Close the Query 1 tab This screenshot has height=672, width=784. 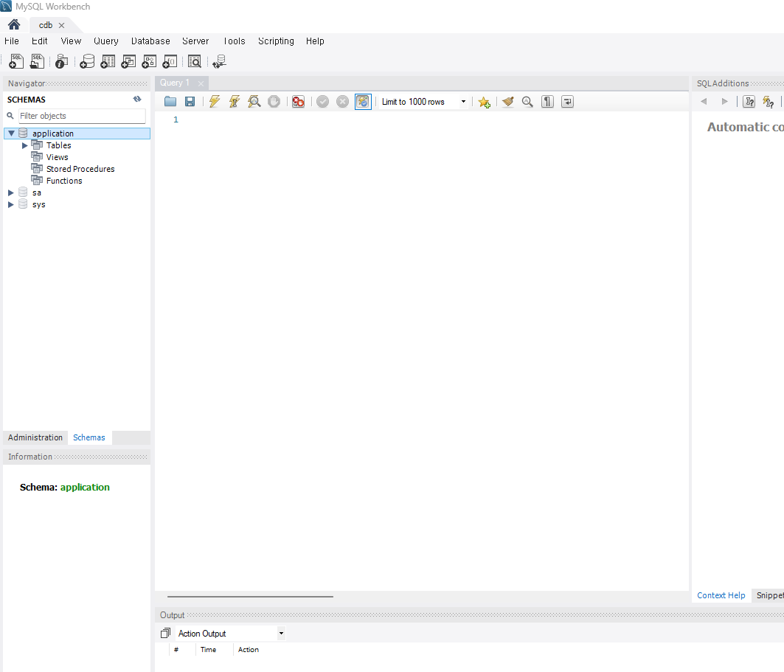click(201, 83)
